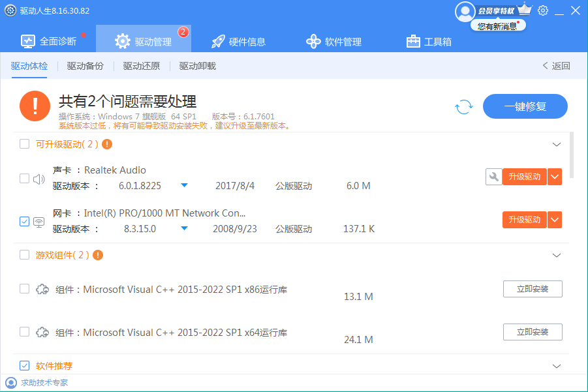Click the 一键修复 button
This screenshot has height=392, width=588.
tap(525, 106)
